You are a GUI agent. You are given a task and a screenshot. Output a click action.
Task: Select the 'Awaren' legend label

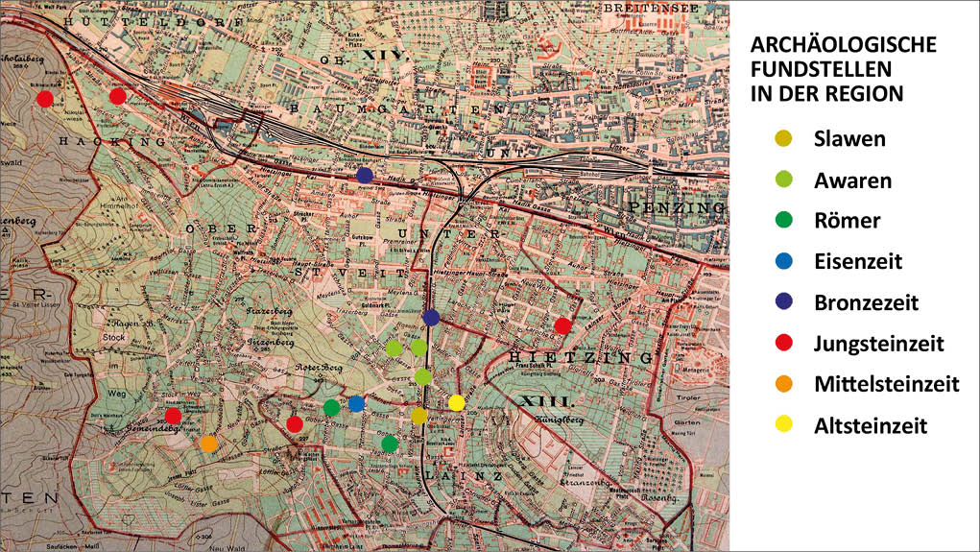[852, 180]
